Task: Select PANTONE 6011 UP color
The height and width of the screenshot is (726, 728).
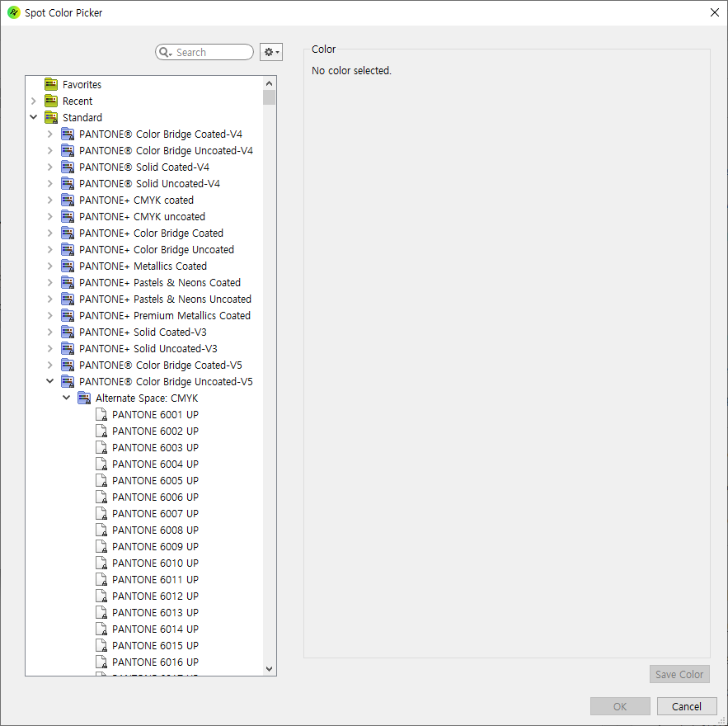Action: pos(155,579)
